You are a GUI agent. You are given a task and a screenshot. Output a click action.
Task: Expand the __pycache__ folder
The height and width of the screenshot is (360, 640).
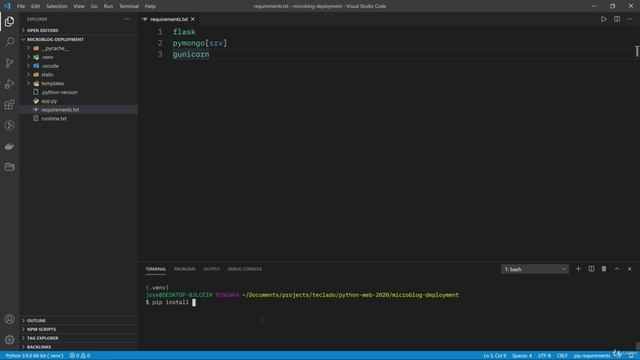[78, 48]
